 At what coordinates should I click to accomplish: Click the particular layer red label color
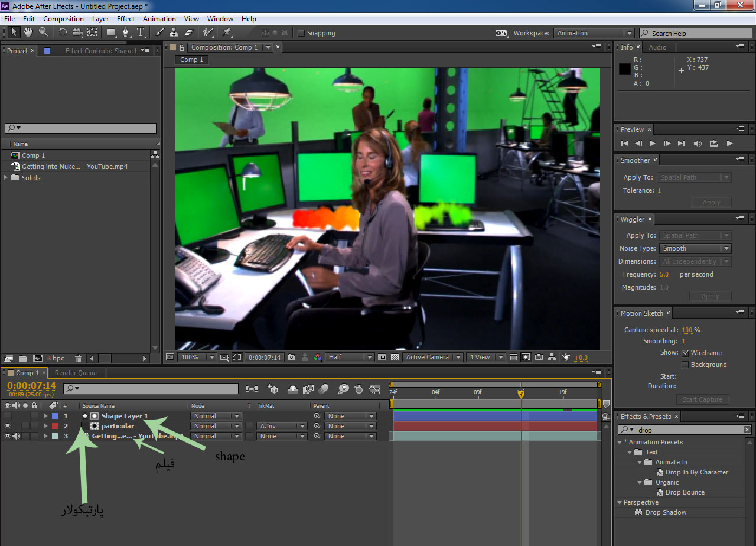point(55,426)
